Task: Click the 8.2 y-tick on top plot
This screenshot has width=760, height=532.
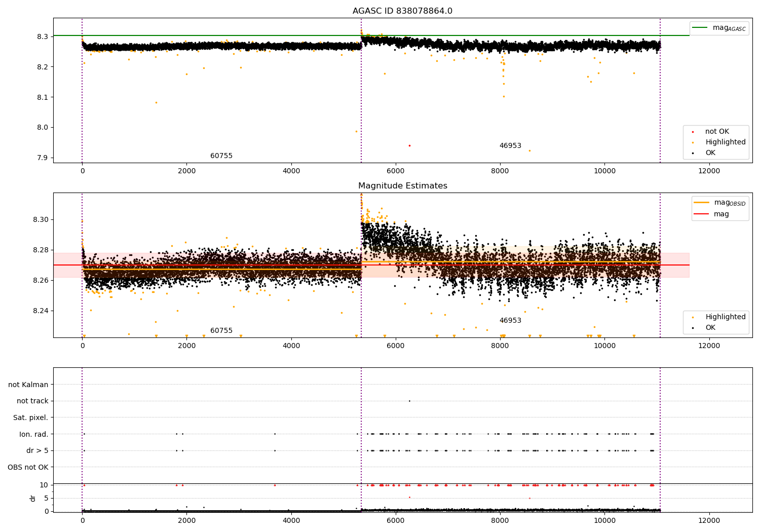Action: click(43, 67)
